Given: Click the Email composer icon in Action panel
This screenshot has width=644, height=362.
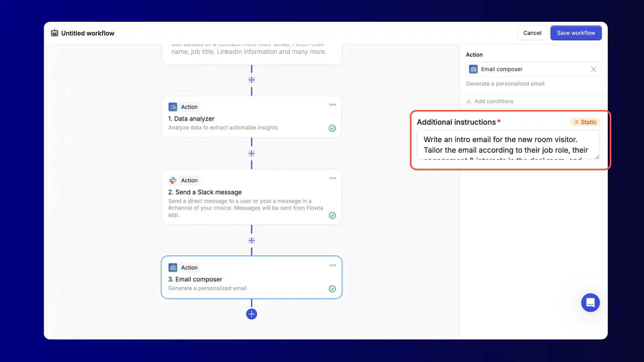Looking at the screenshot, I should (473, 69).
